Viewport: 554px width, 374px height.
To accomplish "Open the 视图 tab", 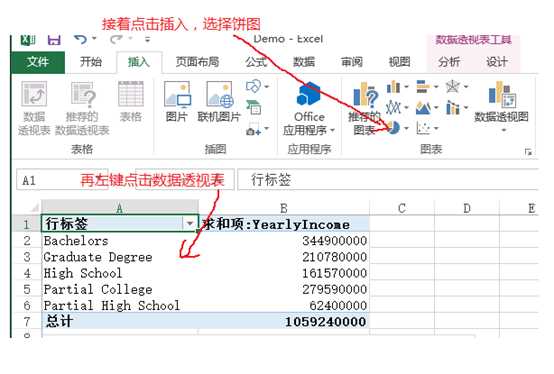I will pyautogui.click(x=400, y=62).
